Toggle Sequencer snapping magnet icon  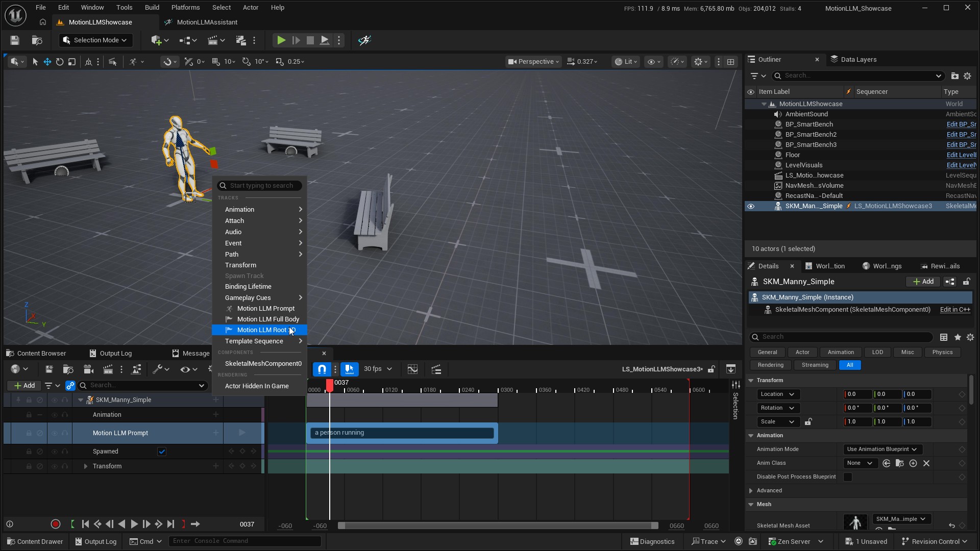[x=322, y=369]
